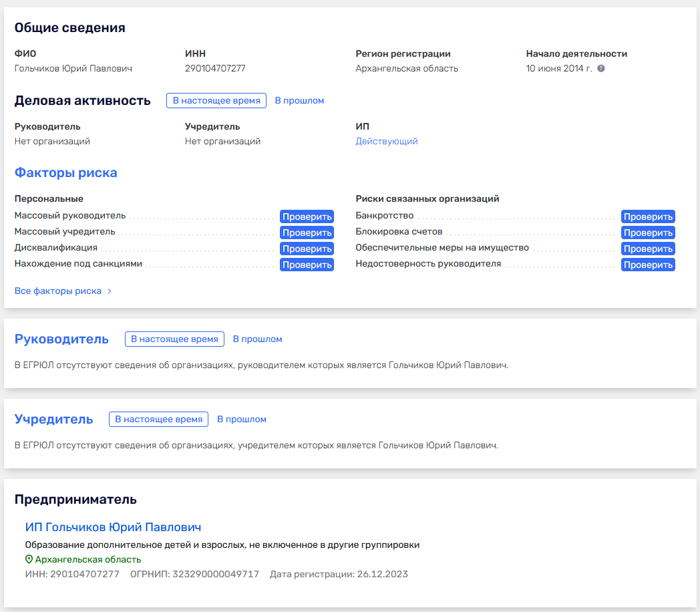Screen dimensions: 700x612
Task: Open the Действующий ИП status link
Action: (x=387, y=141)
